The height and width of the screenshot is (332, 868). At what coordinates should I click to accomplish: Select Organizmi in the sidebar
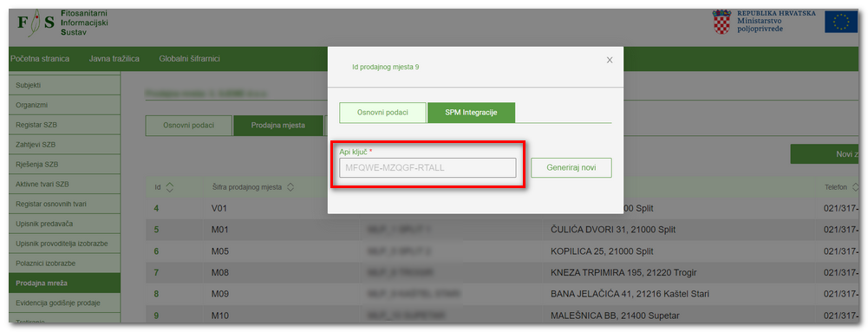pos(64,105)
